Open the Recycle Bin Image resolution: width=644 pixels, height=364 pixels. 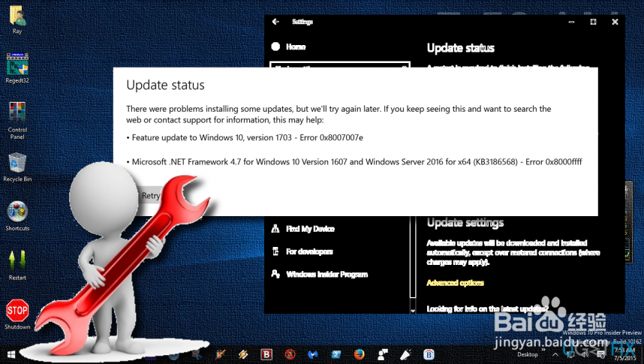17,167
